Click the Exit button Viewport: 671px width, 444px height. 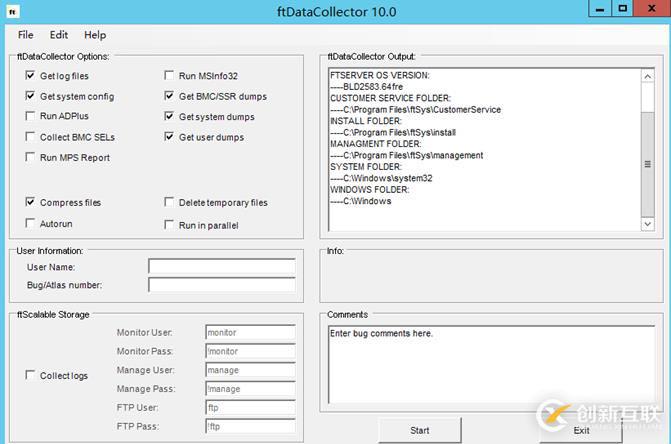(x=581, y=430)
